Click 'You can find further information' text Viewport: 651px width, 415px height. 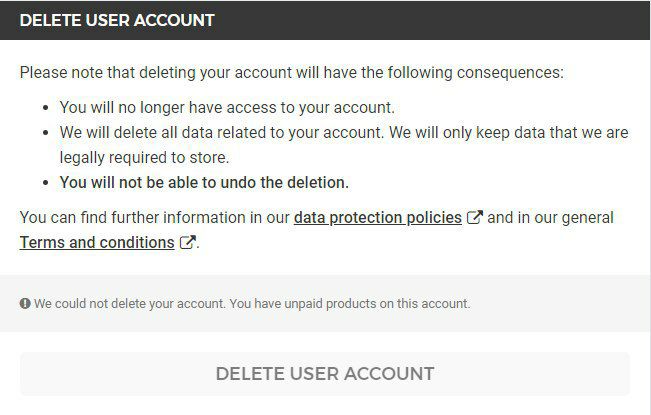[x=154, y=218]
